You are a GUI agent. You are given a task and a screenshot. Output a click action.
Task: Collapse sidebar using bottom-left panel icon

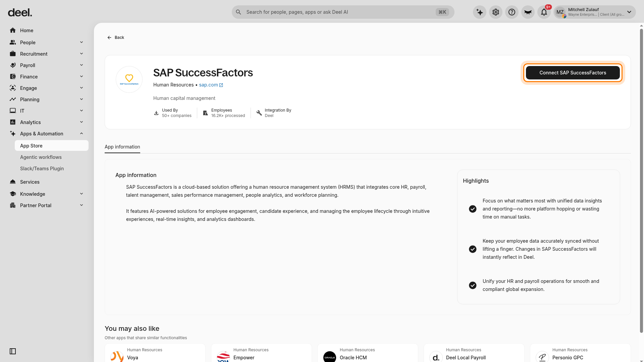point(13,351)
